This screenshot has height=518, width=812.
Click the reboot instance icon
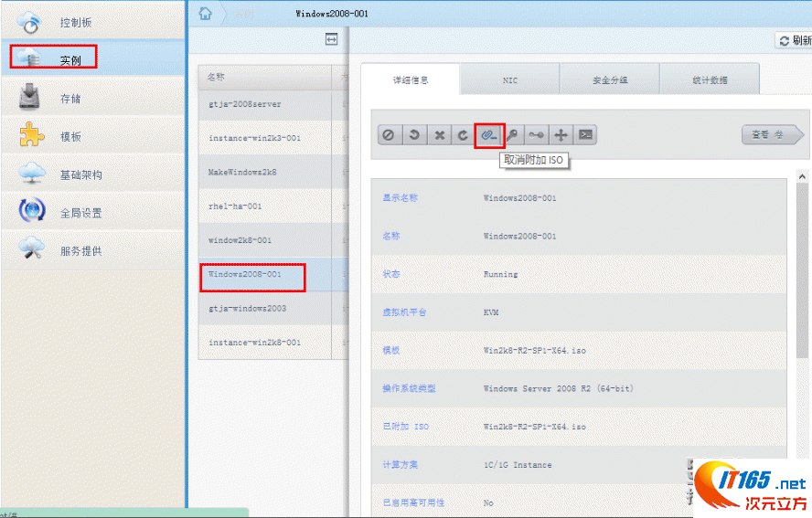pyautogui.click(x=413, y=135)
